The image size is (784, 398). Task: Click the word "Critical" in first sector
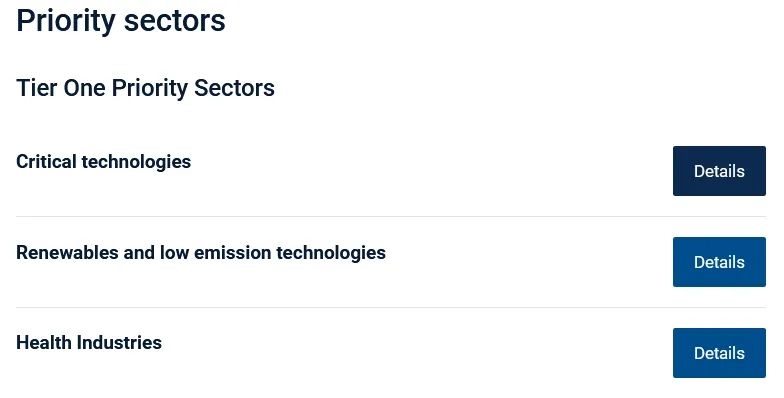tap(46, 162)
